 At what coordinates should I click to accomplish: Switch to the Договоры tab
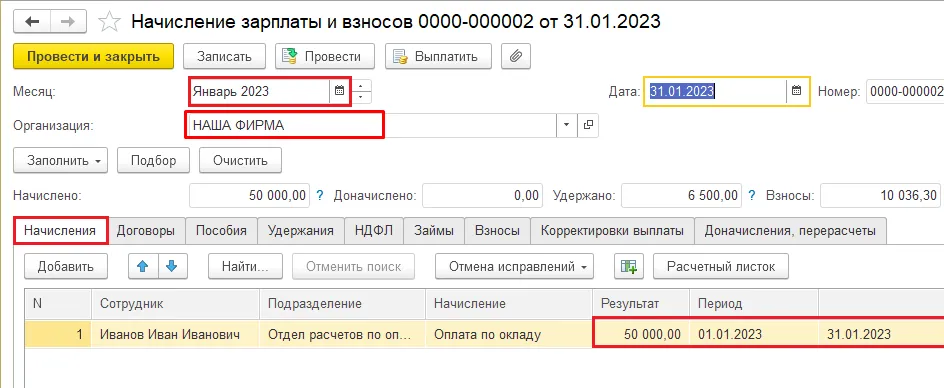coord(146,231)
